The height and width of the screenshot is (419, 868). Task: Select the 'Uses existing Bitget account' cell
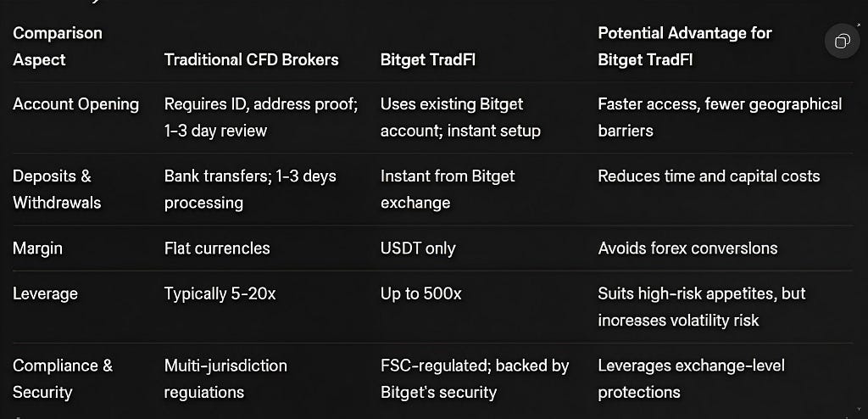coord(460,118)
